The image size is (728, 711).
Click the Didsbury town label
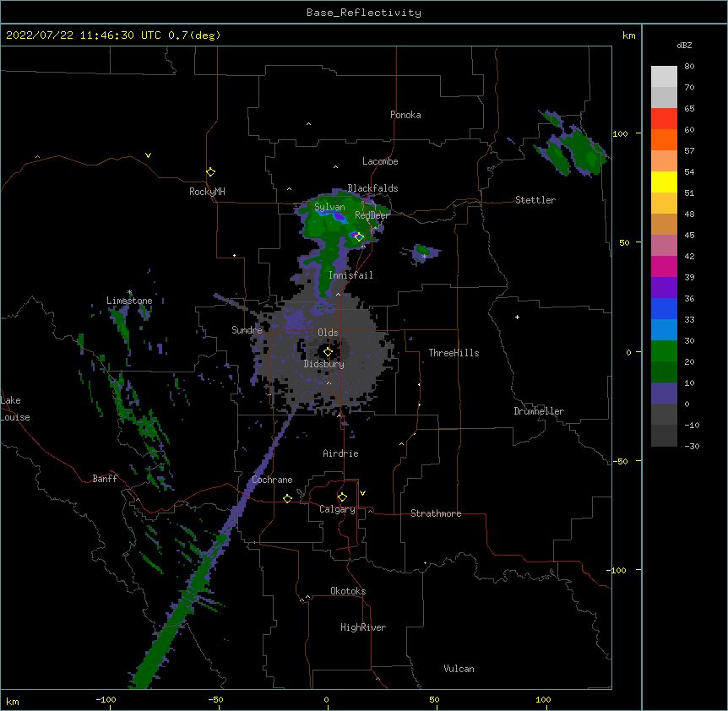coord(324,364)
